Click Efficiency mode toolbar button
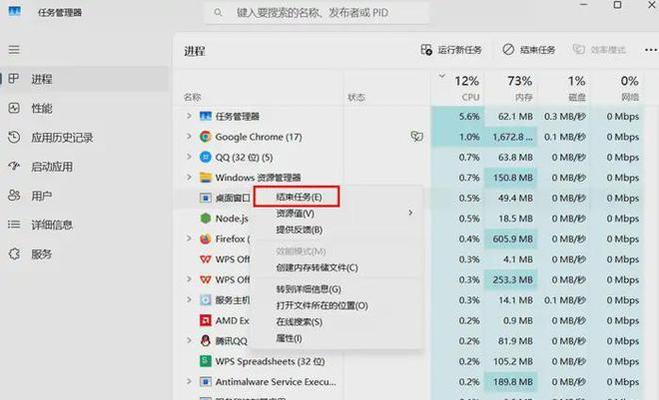Viewport: 659px width, 400px height. (599, 50)
